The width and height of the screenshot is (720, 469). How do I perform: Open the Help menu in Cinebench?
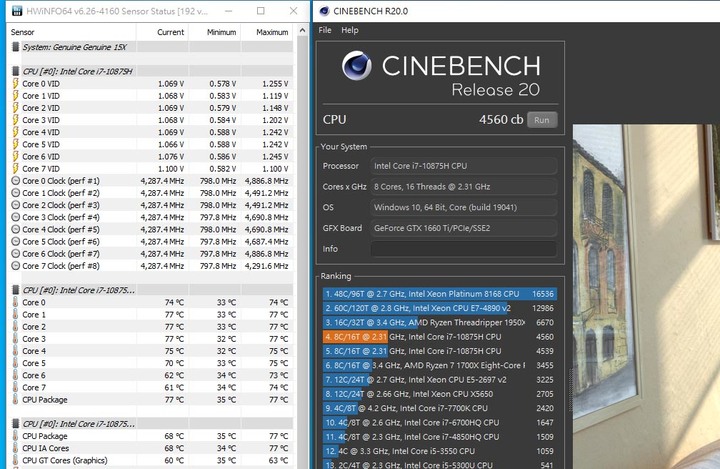pyautogui.click(x=349, y=30)
